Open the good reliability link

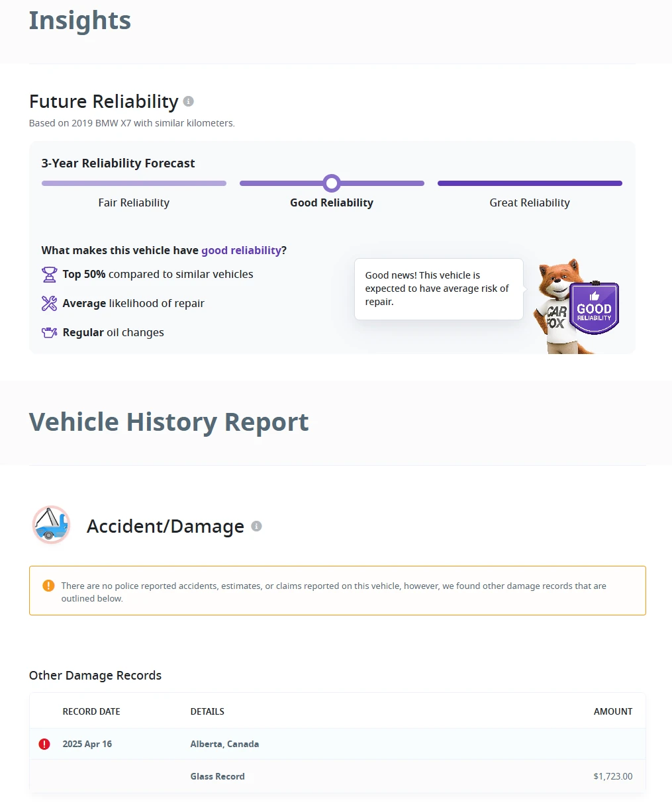pos(241,250)
